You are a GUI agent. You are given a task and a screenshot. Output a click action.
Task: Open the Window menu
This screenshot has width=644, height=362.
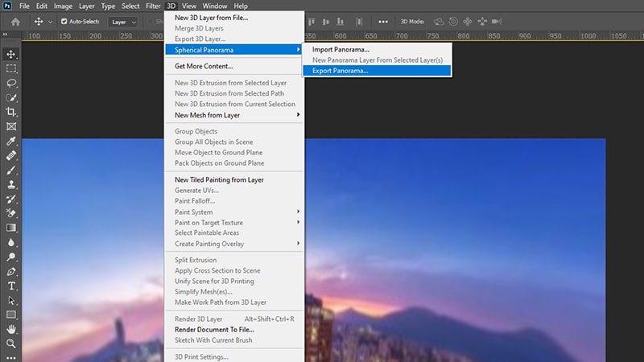[214, 6]
